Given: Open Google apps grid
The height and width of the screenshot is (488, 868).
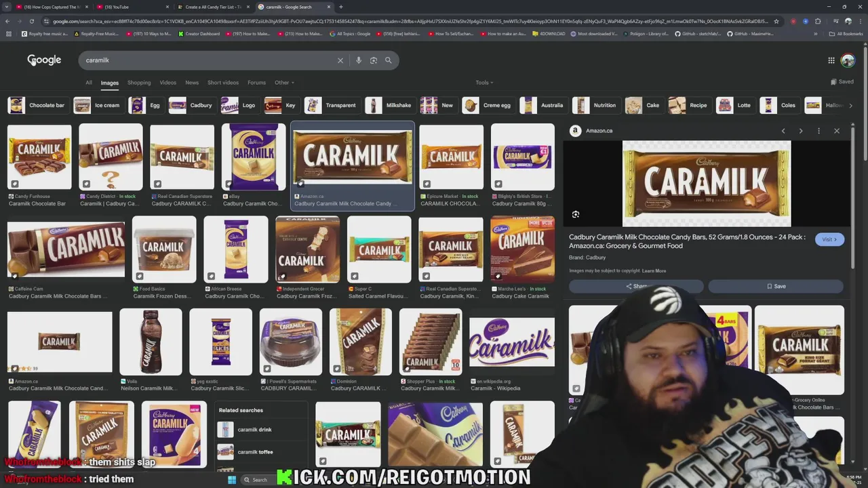Looking at the screenshot, I should [831, 60].
